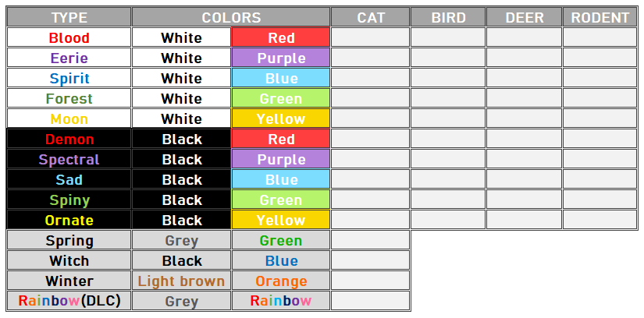Choose the Blue swatch in Spirit row
This screenshot has width=644, height=318.
281,78
